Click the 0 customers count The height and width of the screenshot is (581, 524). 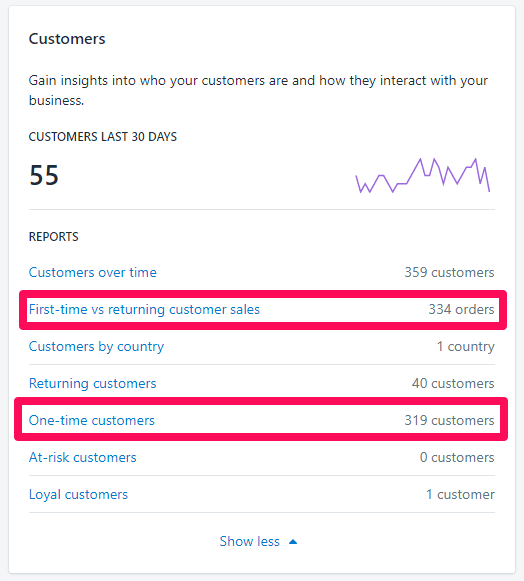[x=457, y=458]
